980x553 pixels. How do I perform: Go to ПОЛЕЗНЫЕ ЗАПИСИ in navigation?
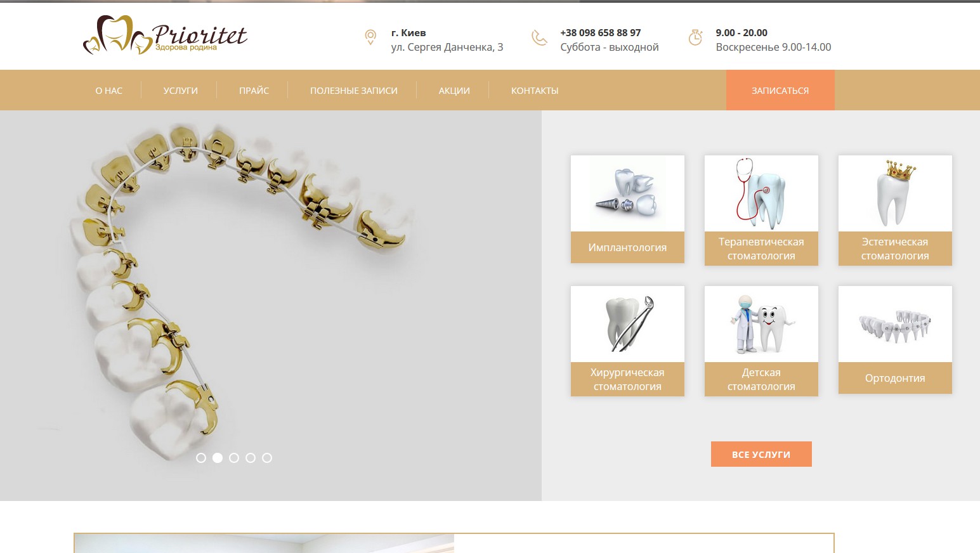tap(354, 91)
